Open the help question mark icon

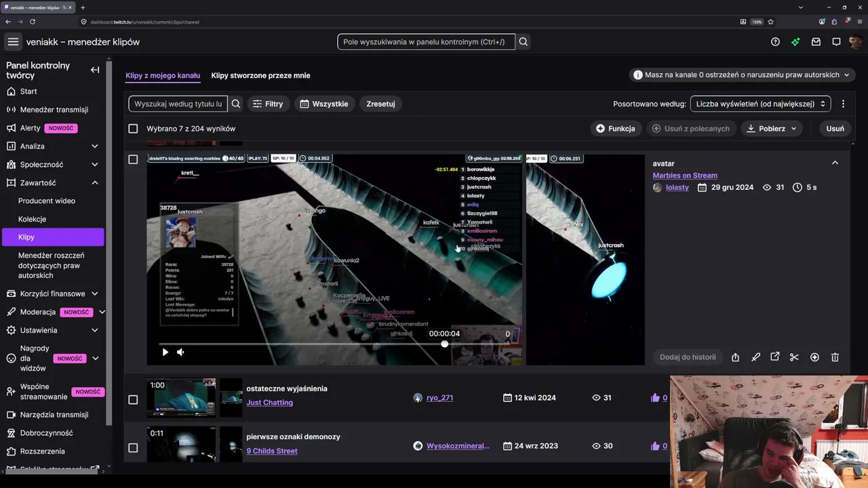[x=775, y=42]
